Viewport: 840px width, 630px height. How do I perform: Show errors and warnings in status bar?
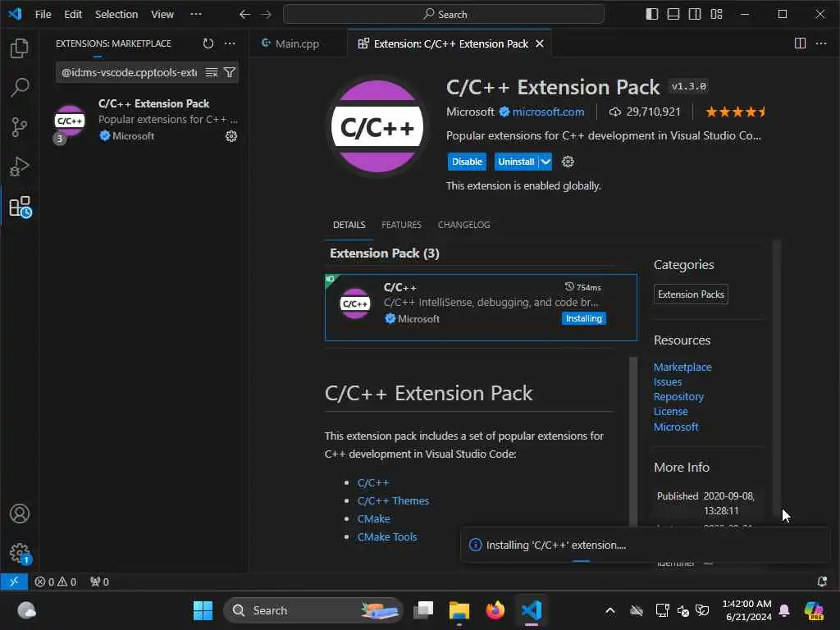(x=55, y=582)
